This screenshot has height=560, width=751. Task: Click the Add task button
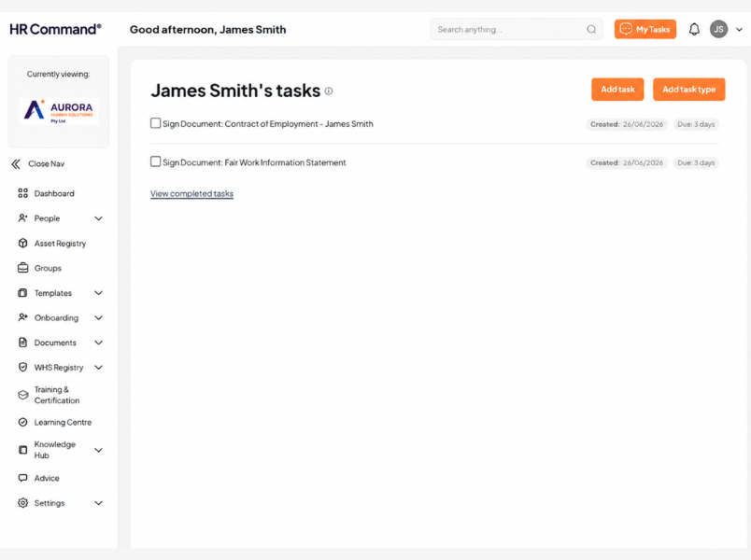click(x=617, y=90)
